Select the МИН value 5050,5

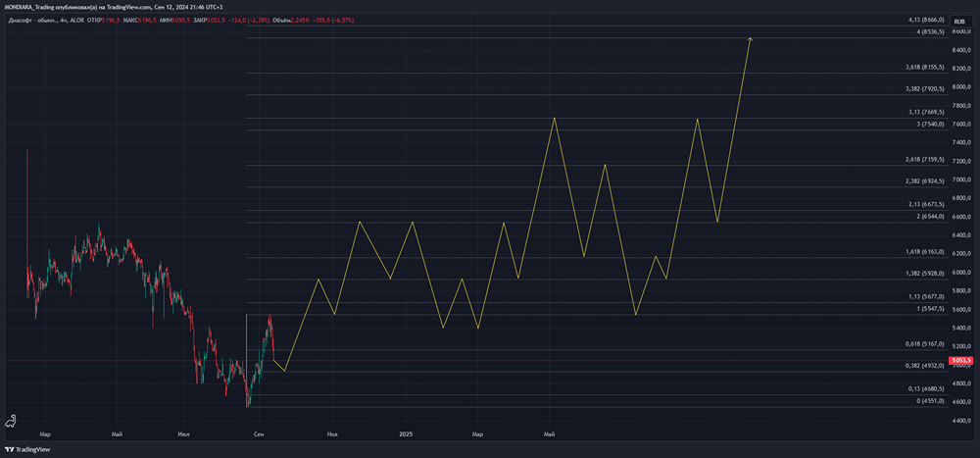pos(181,21)
